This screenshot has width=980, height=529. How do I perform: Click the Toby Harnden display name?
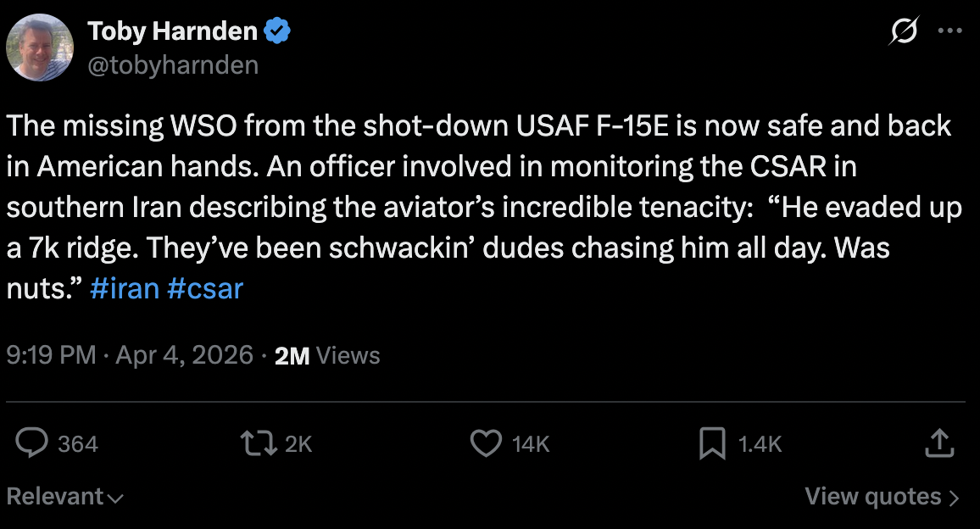(172, 31)
